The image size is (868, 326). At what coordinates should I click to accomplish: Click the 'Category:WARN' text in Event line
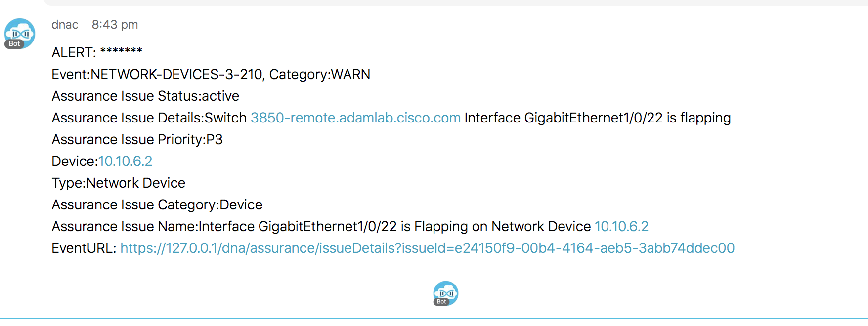click(320, 75)
